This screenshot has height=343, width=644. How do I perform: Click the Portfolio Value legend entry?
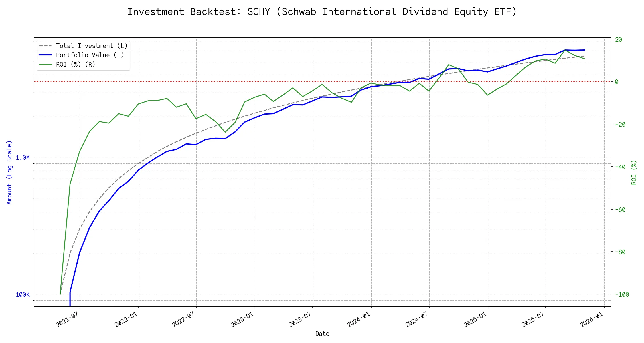point(90,55)
